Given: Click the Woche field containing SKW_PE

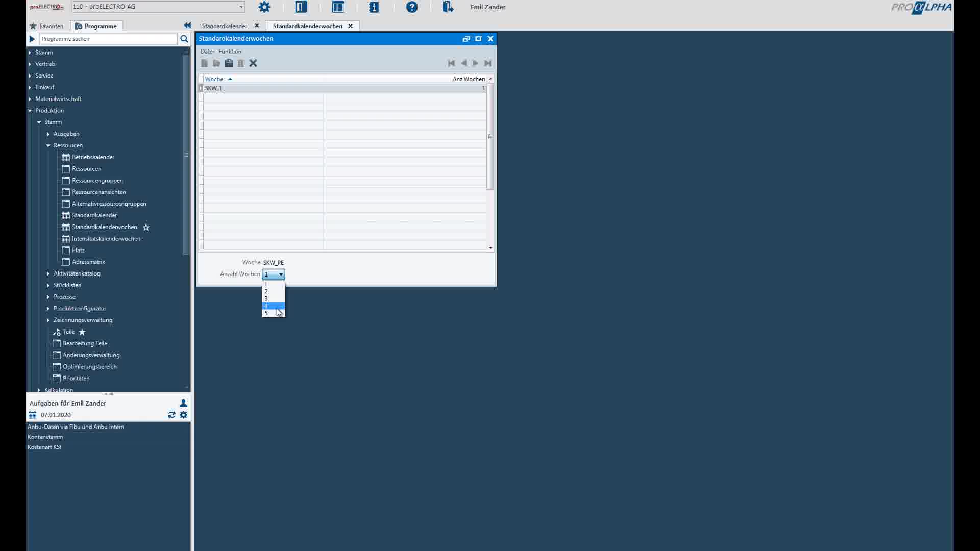Looking at the screenshot, I should point(274,263).
